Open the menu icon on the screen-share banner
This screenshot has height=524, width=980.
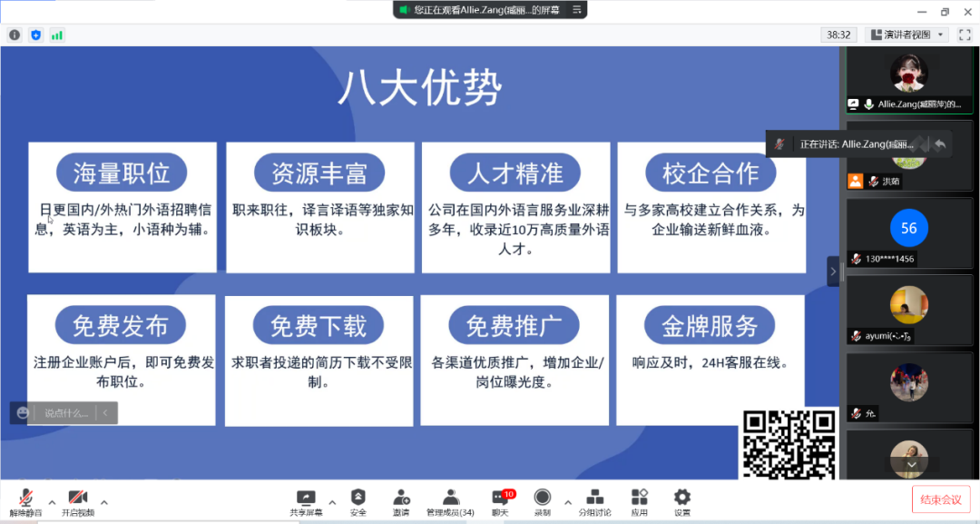point(576,10)
